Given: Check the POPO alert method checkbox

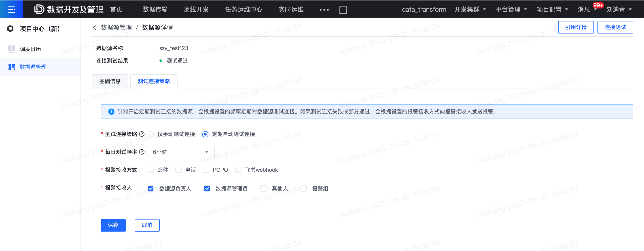Looking at the screenshot, I should pos(206,169).
